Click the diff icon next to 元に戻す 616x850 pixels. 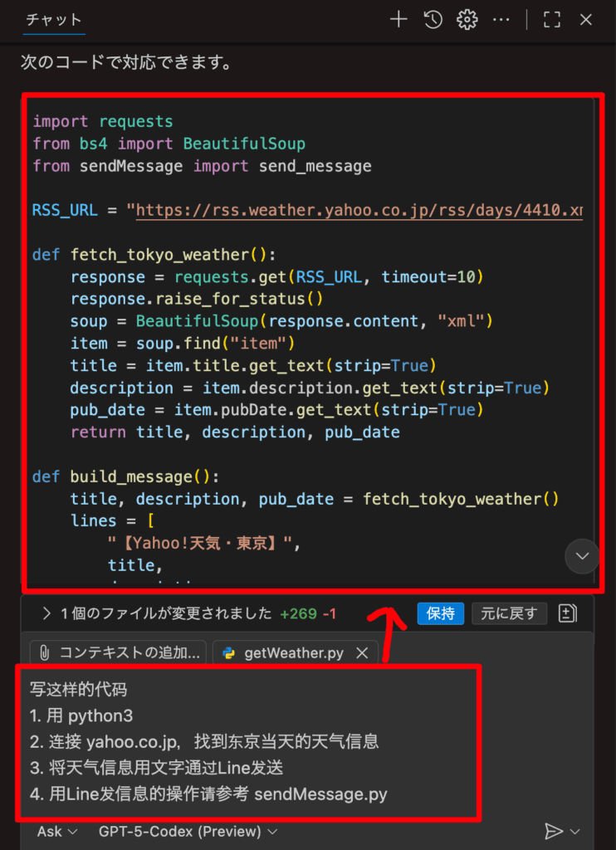(x=568, y=613)
